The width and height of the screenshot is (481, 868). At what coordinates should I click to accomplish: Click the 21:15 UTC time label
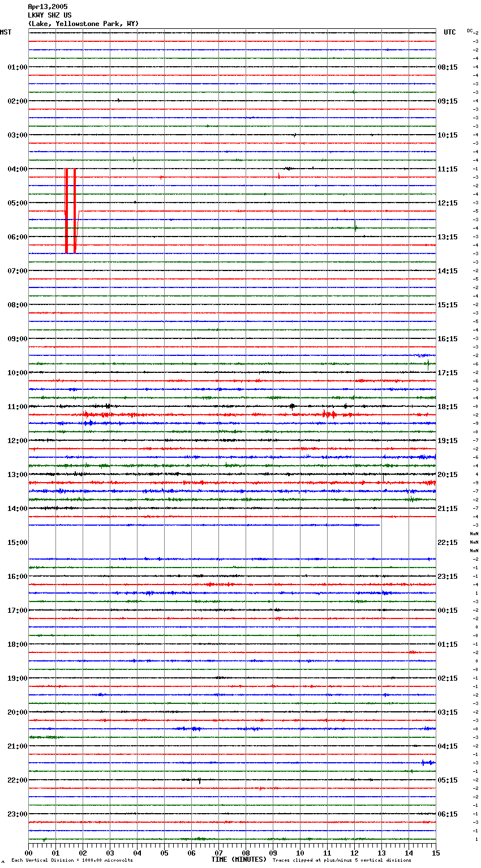(x=448, y=509)
